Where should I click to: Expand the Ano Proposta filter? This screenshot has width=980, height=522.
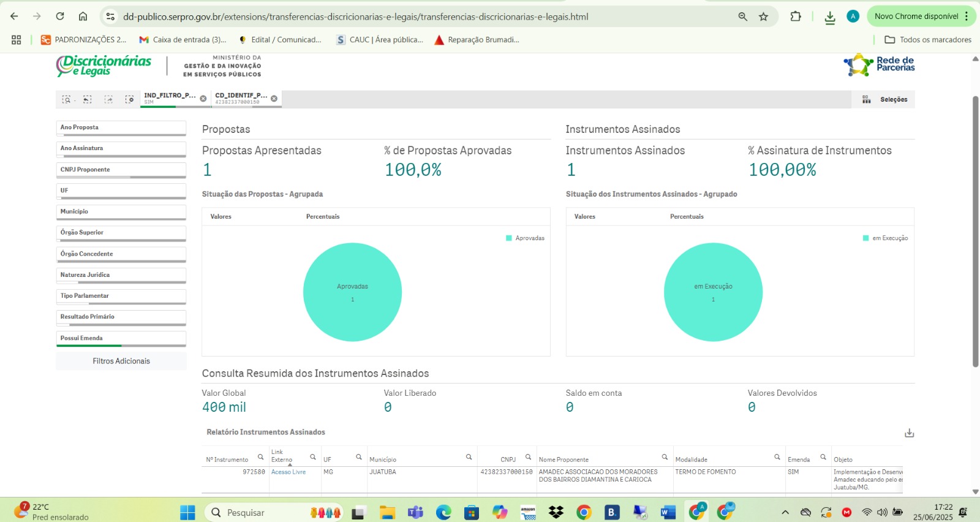pyautogui.click(x=121, y=128)
